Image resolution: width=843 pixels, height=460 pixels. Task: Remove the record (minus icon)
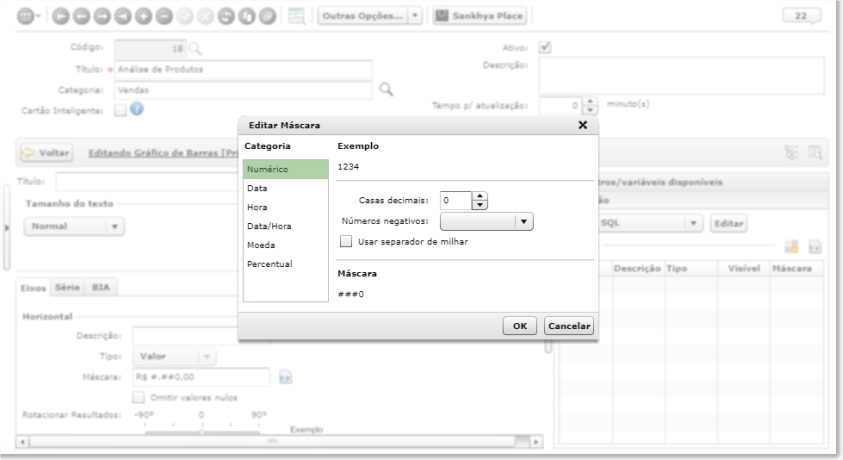(x=164, y=16)
